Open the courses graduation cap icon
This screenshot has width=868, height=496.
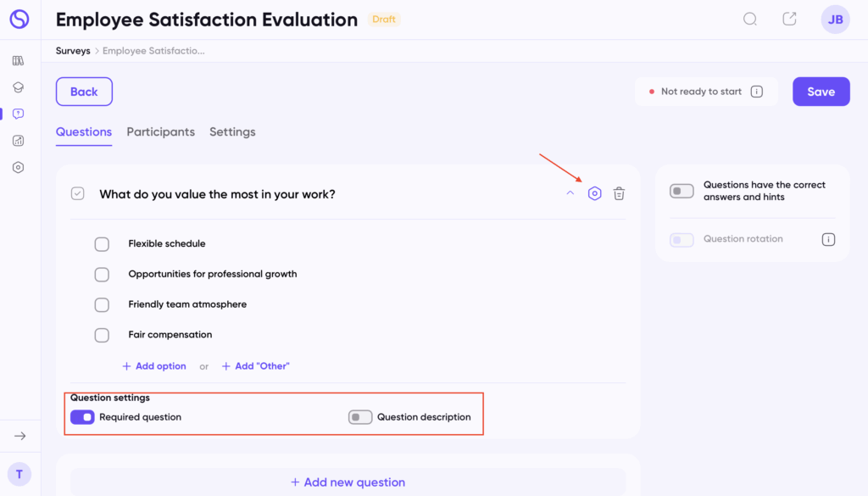[19, 87]
